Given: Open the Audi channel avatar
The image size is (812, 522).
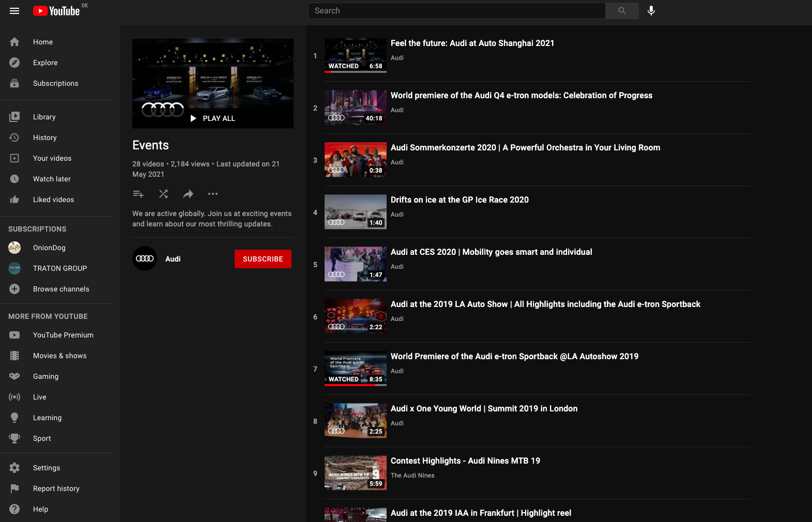Looking at the screenshot, I should coord(145,258).
